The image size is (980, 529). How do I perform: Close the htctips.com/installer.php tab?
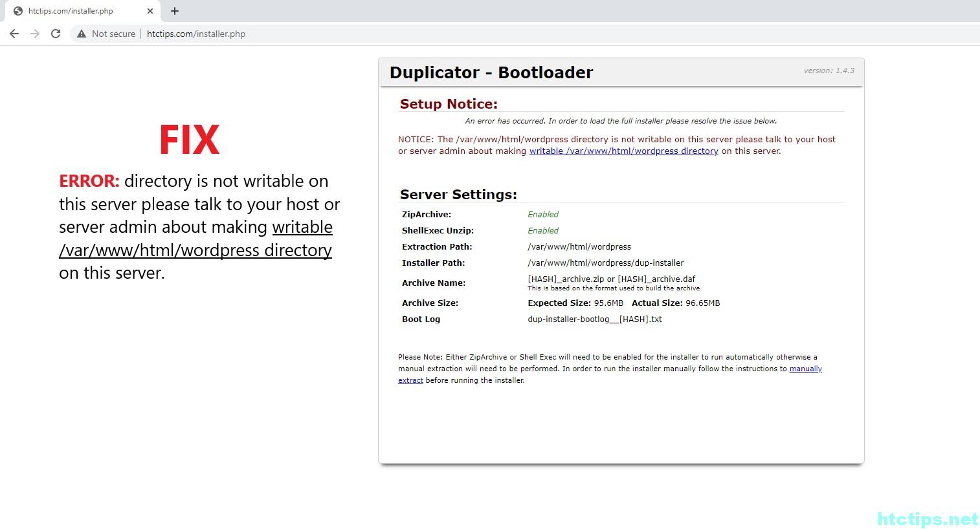[150, 11]
